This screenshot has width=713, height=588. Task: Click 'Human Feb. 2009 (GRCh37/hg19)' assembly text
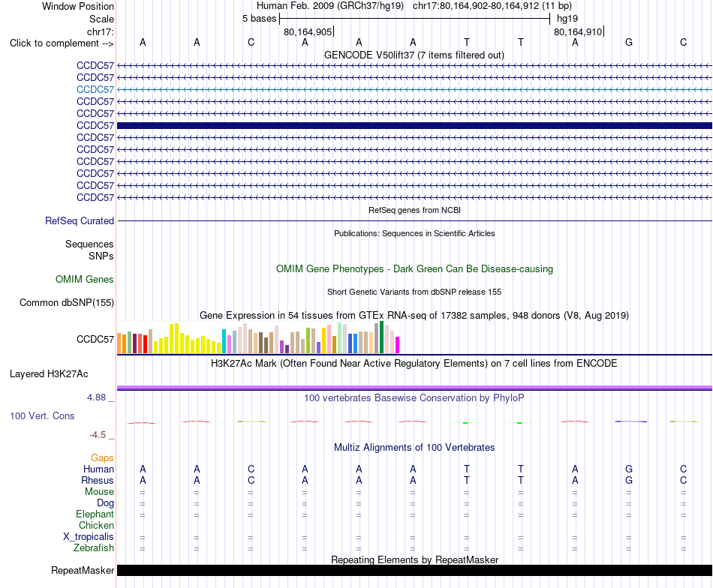point(330,6)
